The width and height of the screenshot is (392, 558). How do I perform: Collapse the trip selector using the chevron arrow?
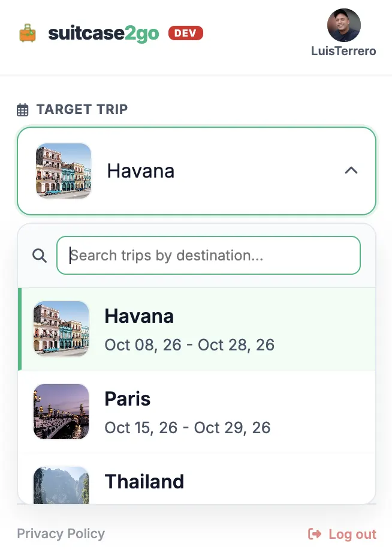pyautogui.click(x=351, y=170)
